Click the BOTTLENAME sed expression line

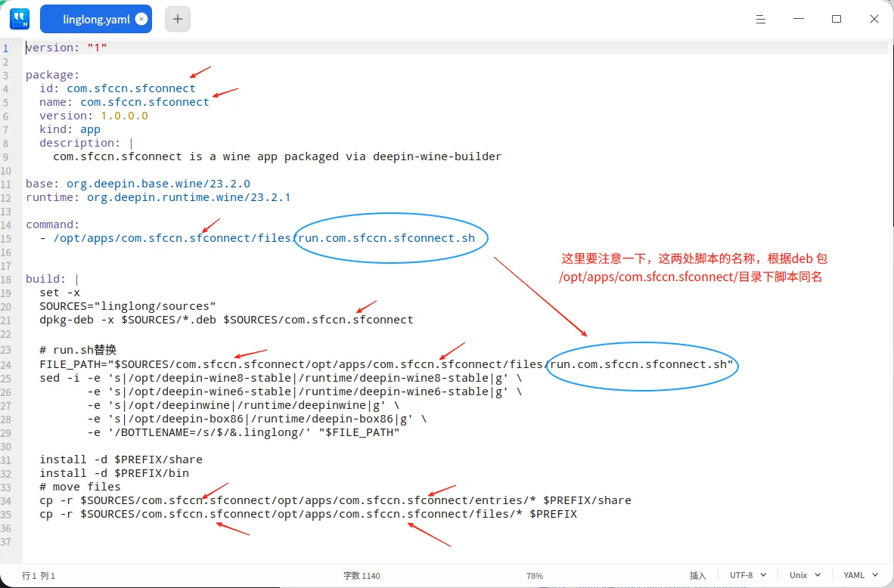pos(244,432)
